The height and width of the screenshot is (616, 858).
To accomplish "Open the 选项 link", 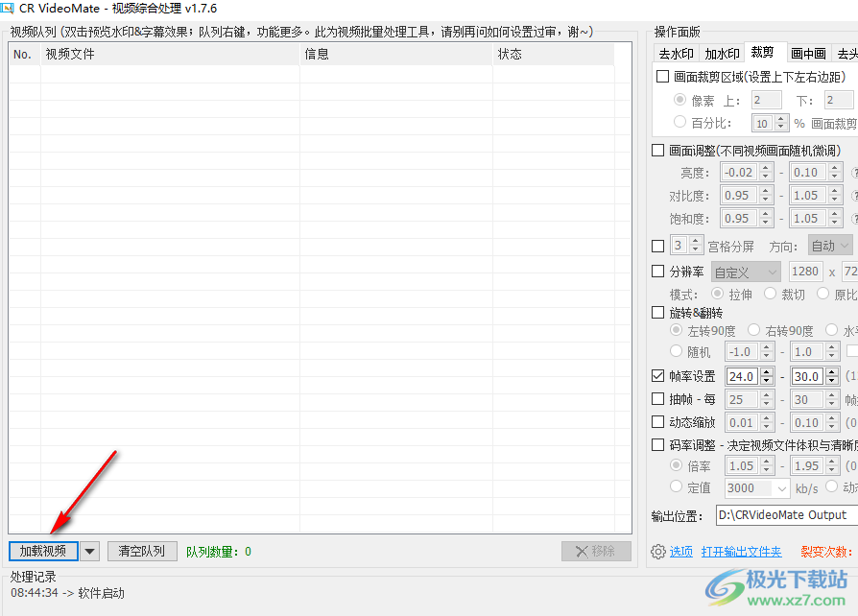I will pyautogui.click(x=681, y=552).
